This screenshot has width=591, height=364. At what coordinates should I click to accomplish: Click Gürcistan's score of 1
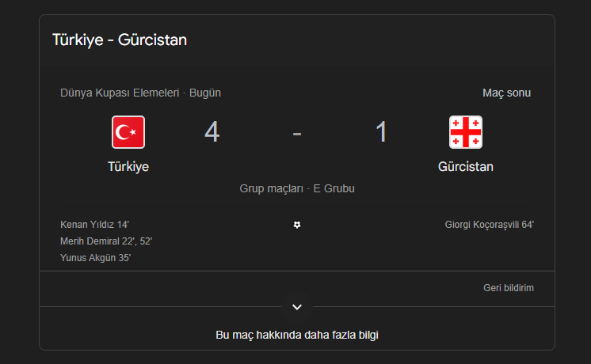[382, 132]
